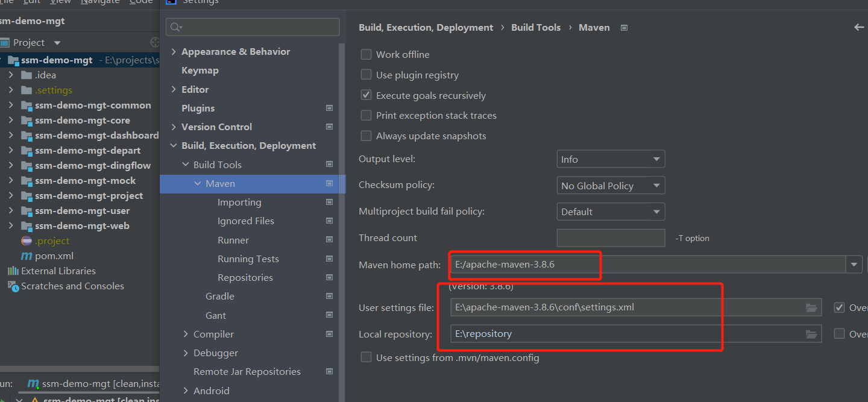Open the Runner settings page

point(233,240)
